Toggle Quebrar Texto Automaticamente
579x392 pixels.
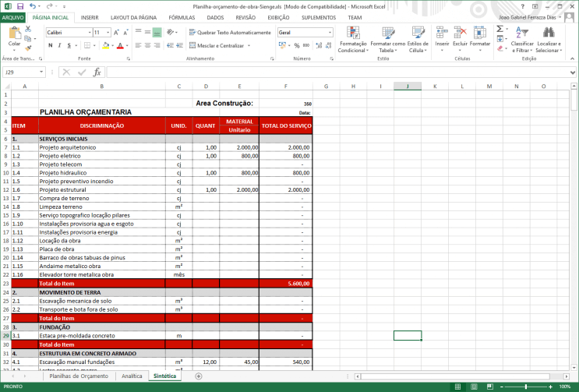click(x=230, y=33)
